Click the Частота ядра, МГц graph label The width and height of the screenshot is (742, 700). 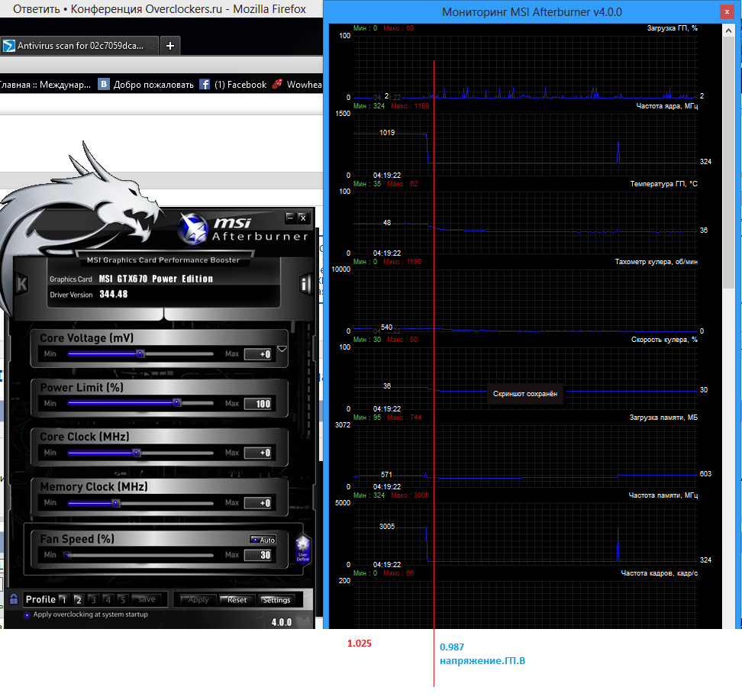click(666, 106)
